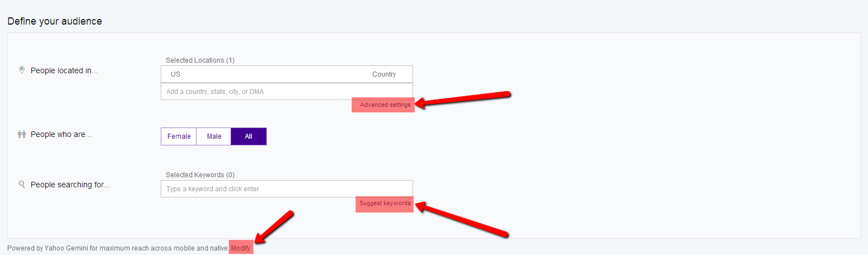Click the Selected Keywords (0) label

click(200, 175)
